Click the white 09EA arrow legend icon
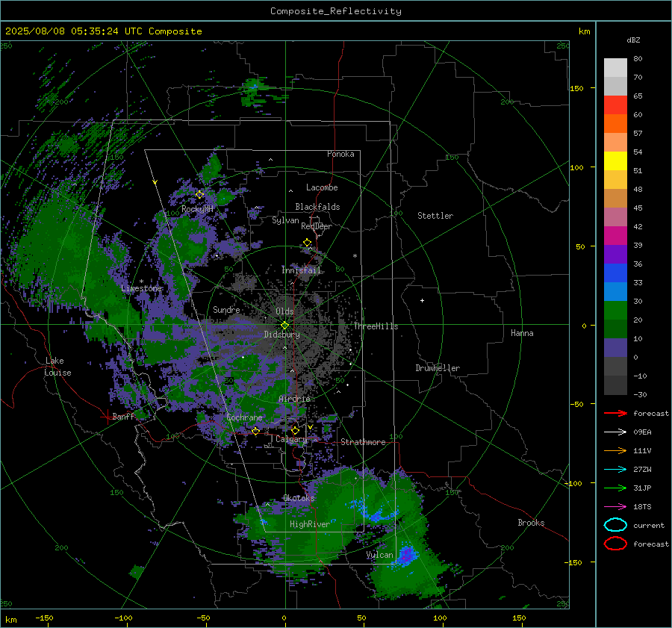Viewport: 672px width, 628px height. click(x=615, y=432)
